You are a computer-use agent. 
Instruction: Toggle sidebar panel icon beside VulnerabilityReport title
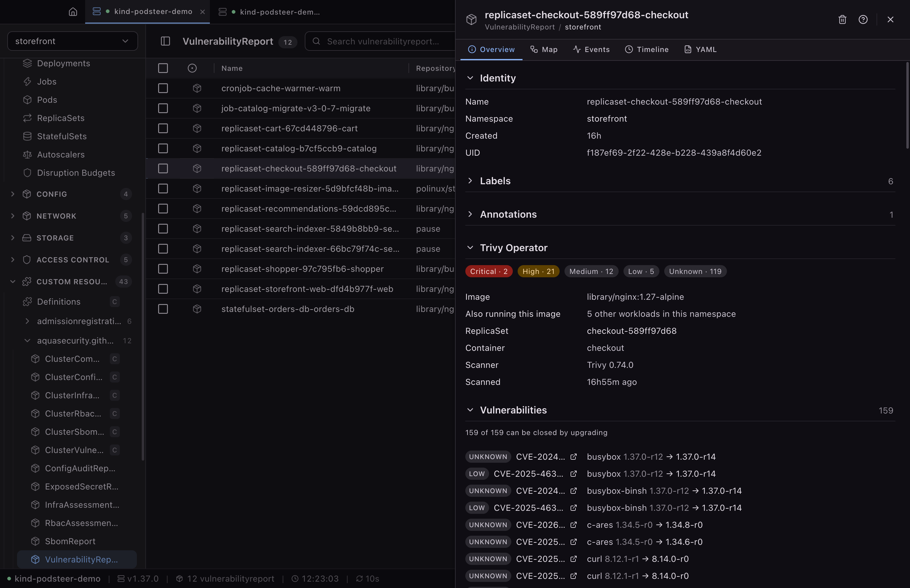pyautogui.click(x=165, y=41)
